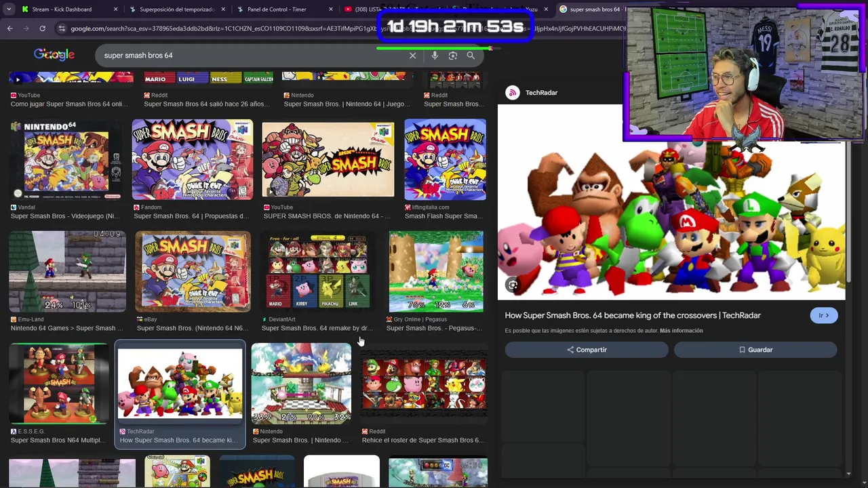Open the DeviantArt character select thumbnail

[318, 272]
